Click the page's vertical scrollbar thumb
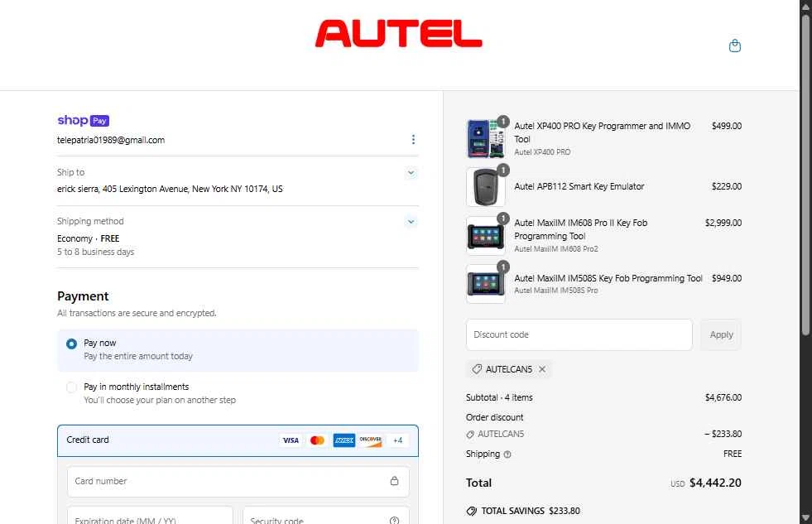This screenshot has height=524, width=812. [805, 176]
